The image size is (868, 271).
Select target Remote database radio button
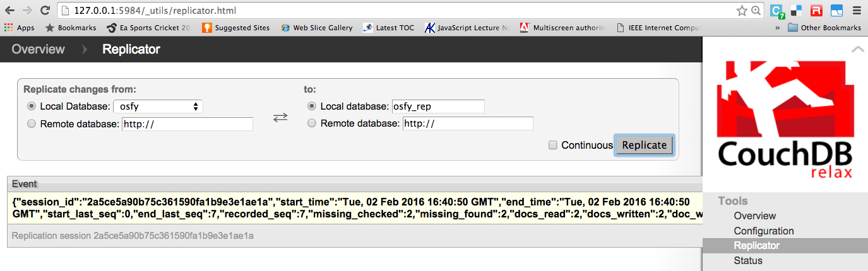(x=312, y=123)
